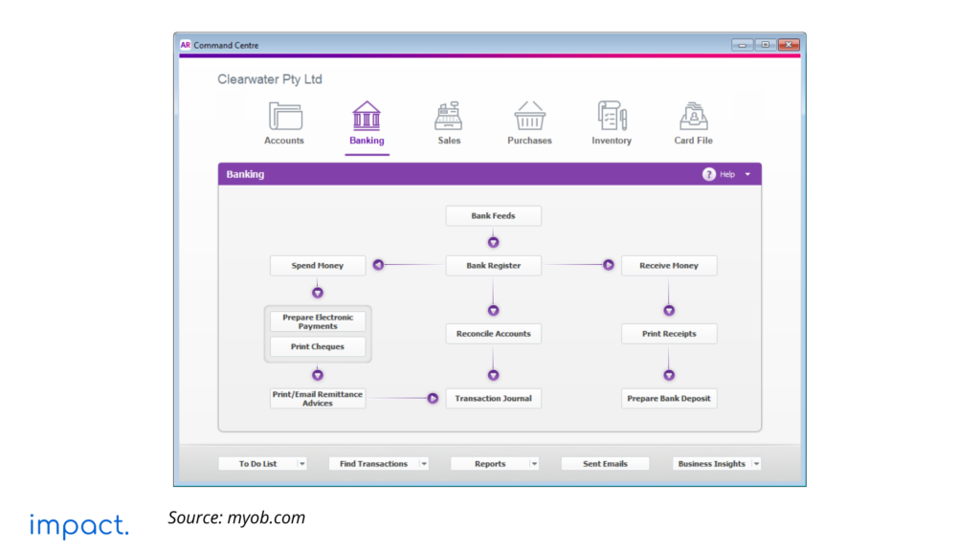Open the Sales cash register icon
This screenshot has height=551, width=980.
pos(448,116)
